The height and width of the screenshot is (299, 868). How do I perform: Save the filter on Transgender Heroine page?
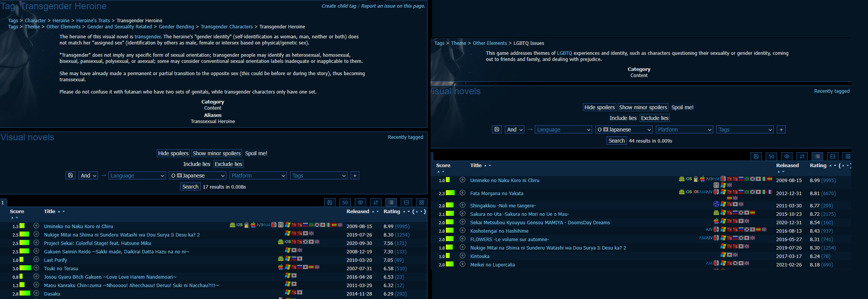(x=70, y=176)
